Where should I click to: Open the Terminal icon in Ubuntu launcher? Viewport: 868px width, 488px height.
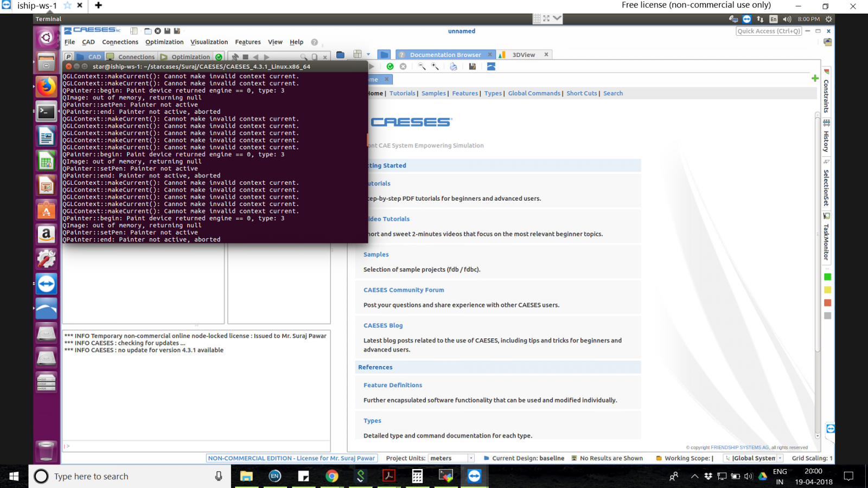pyautogui.click(x=46, y=112)
